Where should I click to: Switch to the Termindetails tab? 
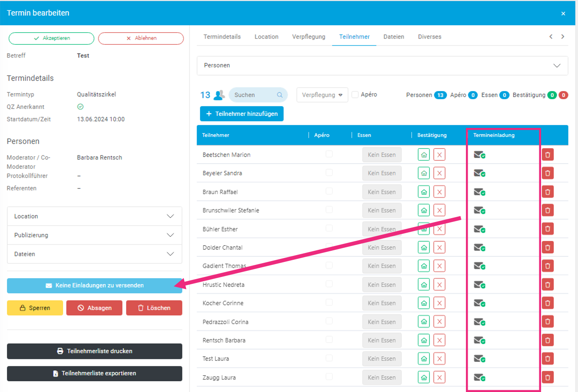coord(222,37)
